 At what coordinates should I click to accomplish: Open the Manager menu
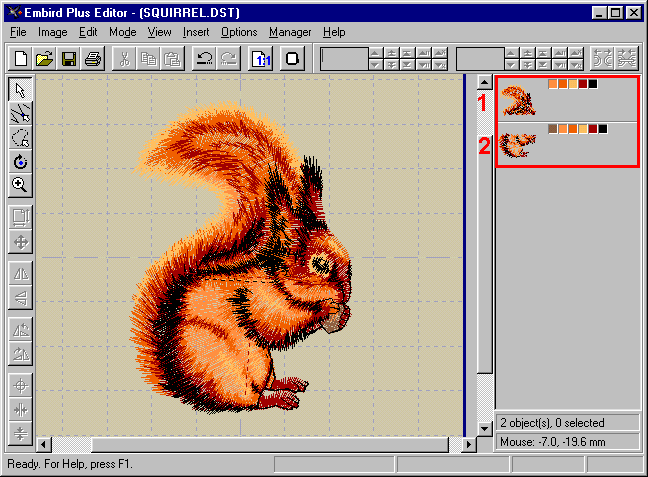(290, 32)
